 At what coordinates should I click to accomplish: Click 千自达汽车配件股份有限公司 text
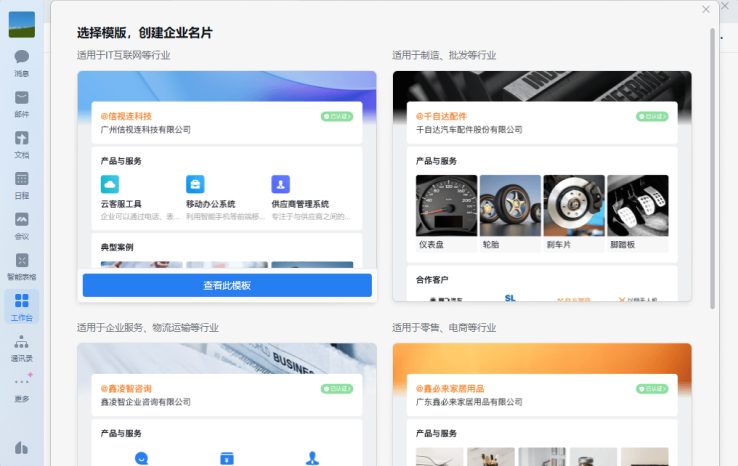[x=469, y=129]
